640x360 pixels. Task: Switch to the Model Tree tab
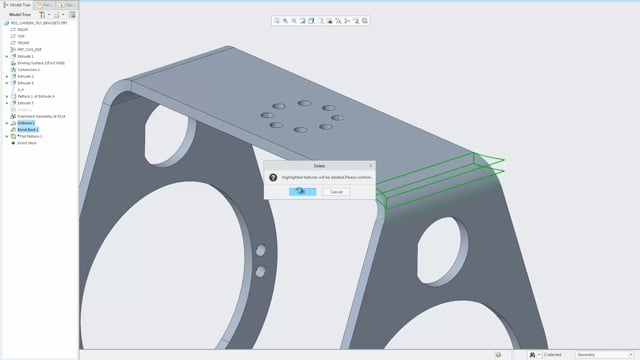pos(17,5)
